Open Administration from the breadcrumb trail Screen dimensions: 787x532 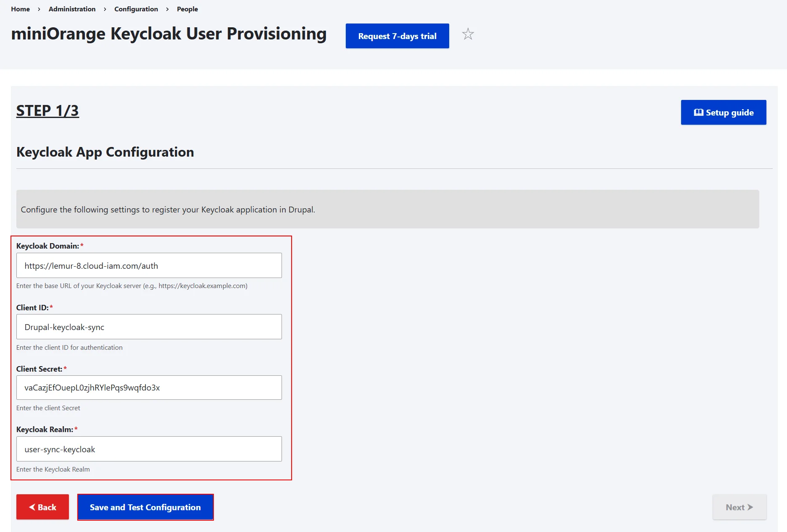point(72,9)
